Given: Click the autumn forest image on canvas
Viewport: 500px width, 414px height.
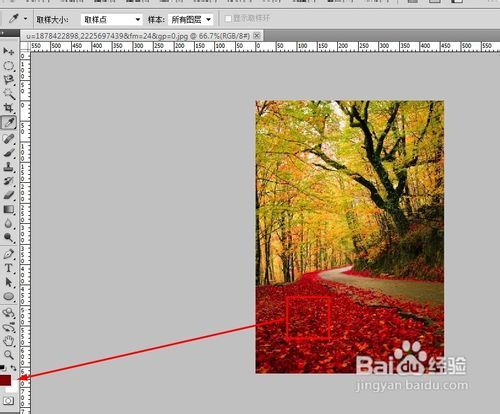Looking at the screenshot, I should 350,237.
